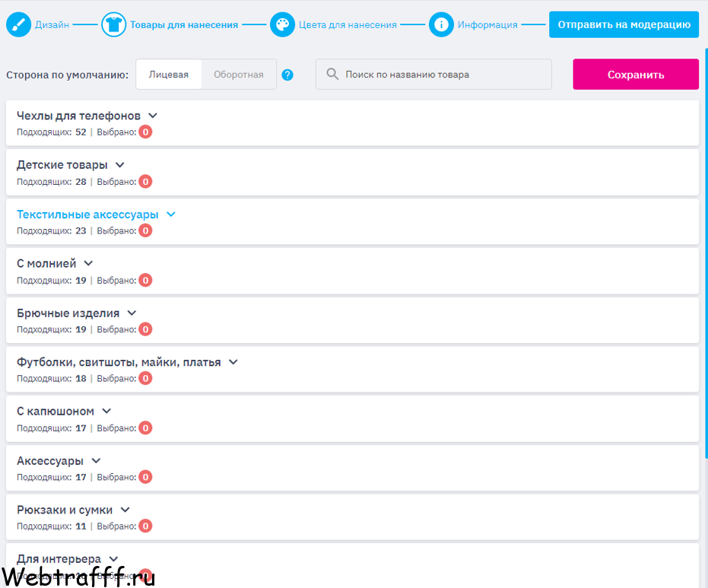Click the Information step info icon
The width and height of the screenshot is (708, 588).
441,24
